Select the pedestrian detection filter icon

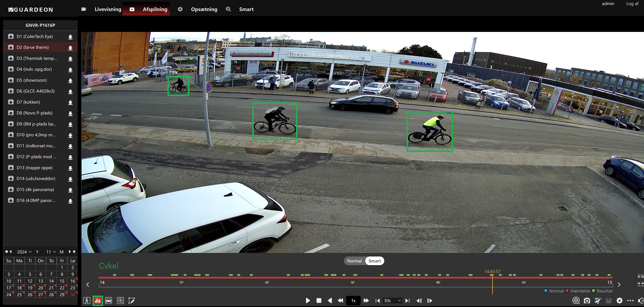[x=87, y=301]
